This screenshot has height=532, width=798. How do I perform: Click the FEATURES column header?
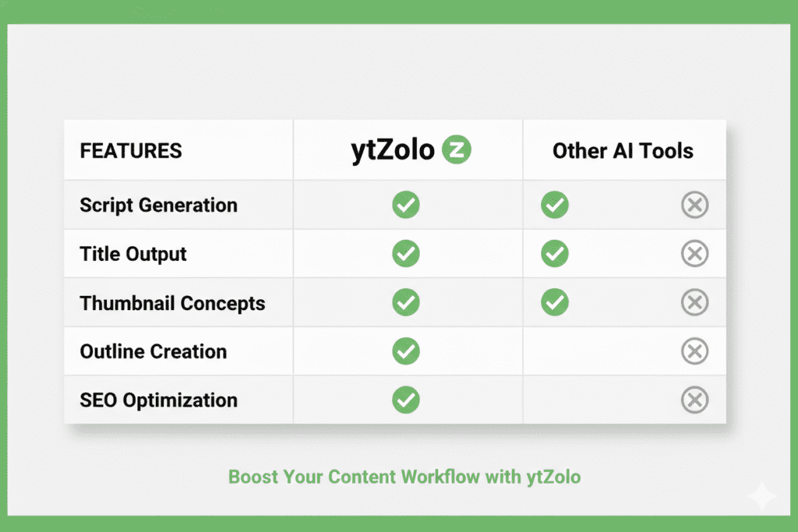[131, 151]
